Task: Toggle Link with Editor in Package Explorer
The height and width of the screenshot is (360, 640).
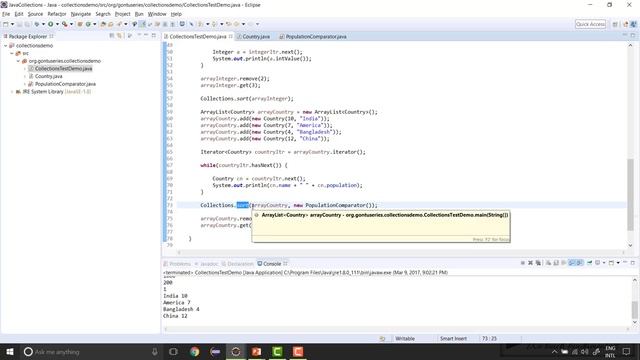Action: pos(120,36)
